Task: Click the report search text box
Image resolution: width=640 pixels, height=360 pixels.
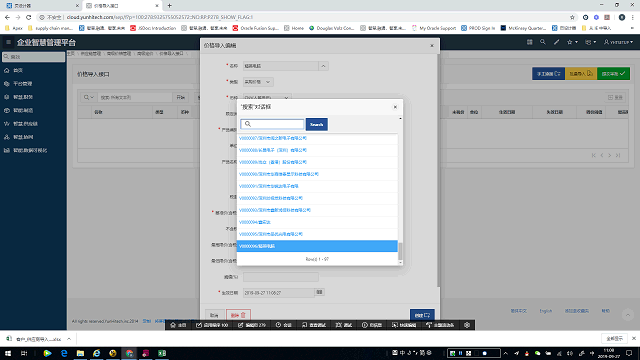Action: 135,97
